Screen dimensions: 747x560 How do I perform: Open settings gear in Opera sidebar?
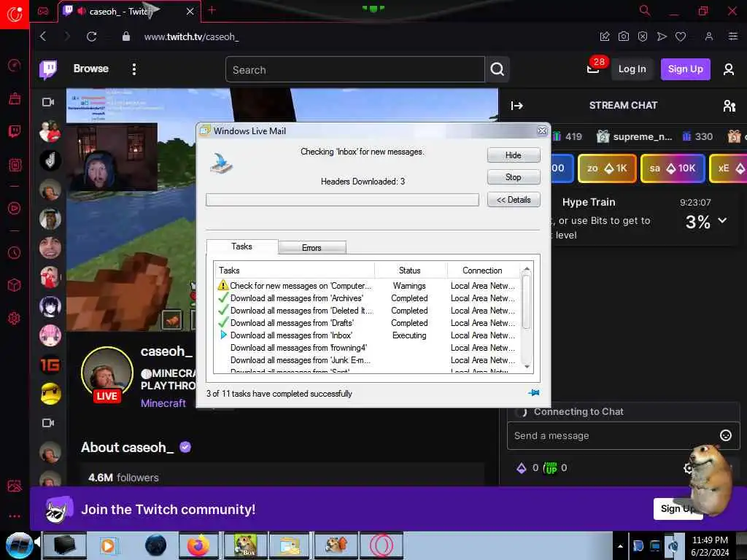(x=15, y=318)
